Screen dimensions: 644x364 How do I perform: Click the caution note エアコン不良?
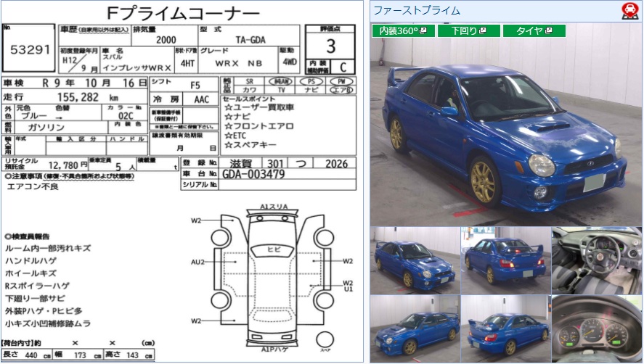[x=33, y=187]
